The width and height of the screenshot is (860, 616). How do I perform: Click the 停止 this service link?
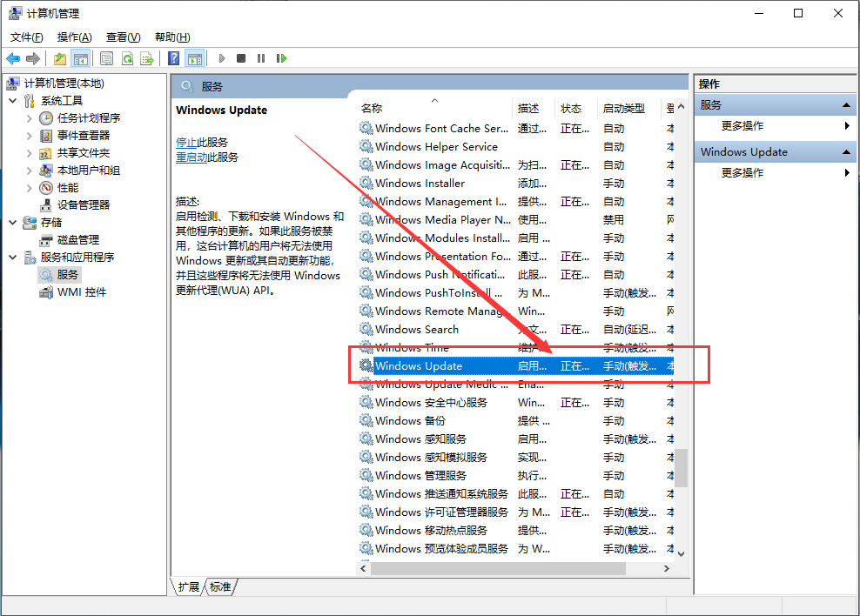point(186,143)
